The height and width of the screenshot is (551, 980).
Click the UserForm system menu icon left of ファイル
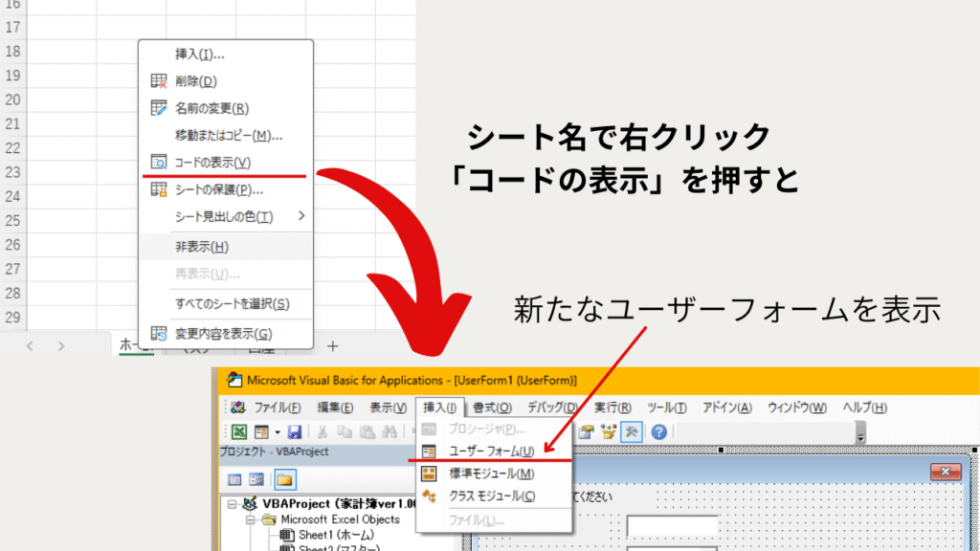(x=237, y=408)
